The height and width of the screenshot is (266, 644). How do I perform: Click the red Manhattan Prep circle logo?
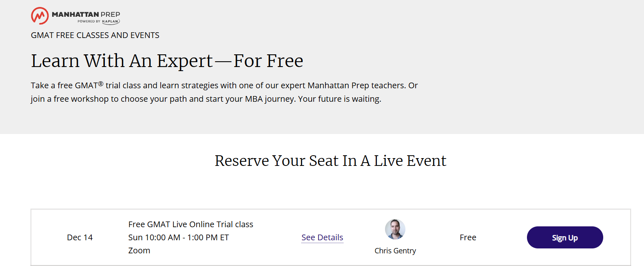coord(40,16)
